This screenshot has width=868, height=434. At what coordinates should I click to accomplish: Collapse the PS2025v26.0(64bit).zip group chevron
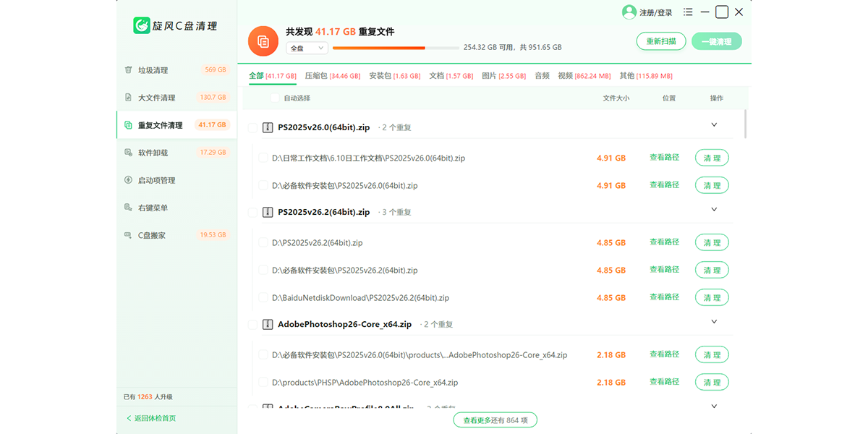tap(714, 124)
